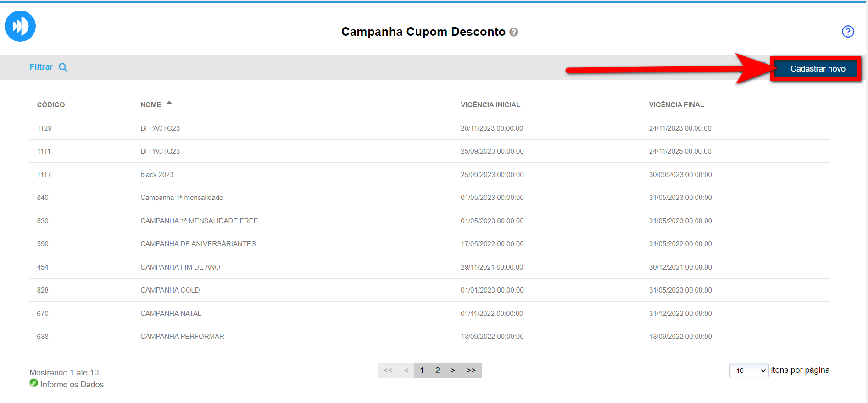The height and width of the screenshot is (403, 868).
Task: Jump to last page with >> arrow
Action: [471, 370]
